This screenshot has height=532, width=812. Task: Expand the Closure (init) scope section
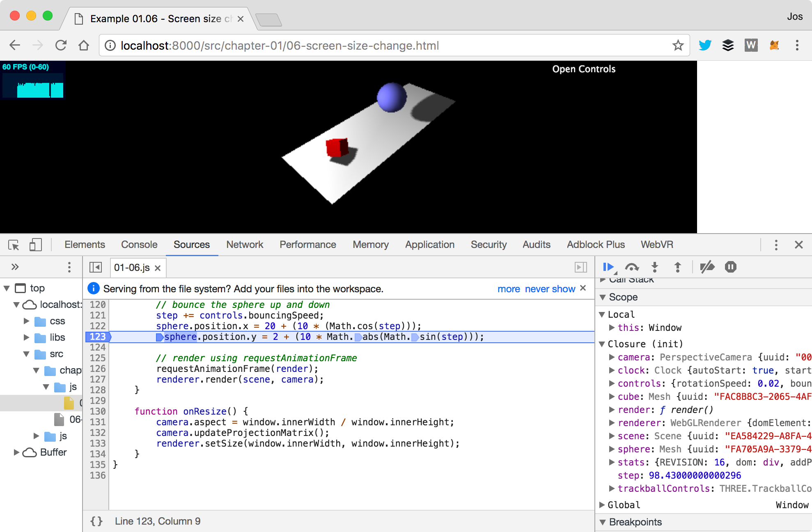606,342
